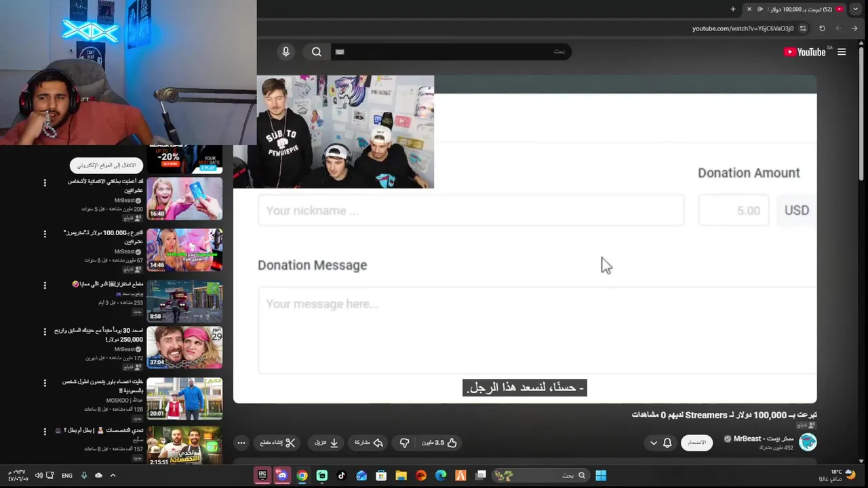Share the video using the share button
868x488 pixels.
tap(369, 443)
